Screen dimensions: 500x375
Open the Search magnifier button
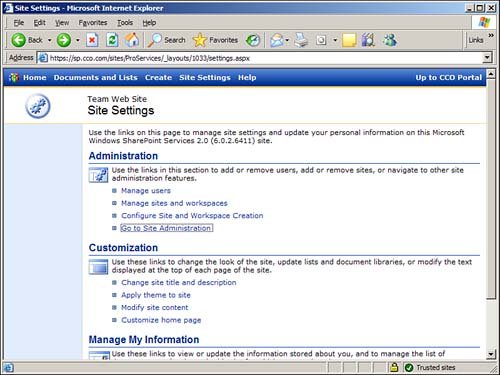point(167,40)
